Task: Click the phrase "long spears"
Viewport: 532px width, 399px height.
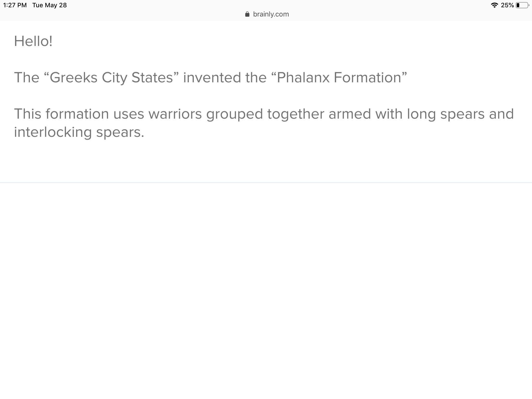Action: click(445, 114)
